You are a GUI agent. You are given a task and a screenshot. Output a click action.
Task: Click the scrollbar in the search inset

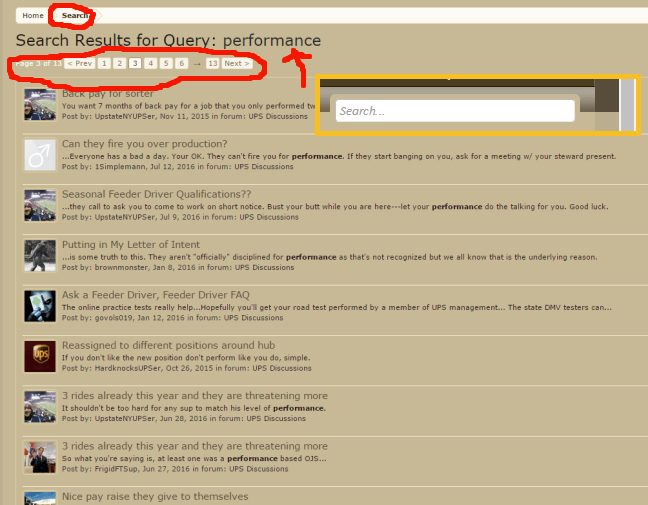coord(628,105)
